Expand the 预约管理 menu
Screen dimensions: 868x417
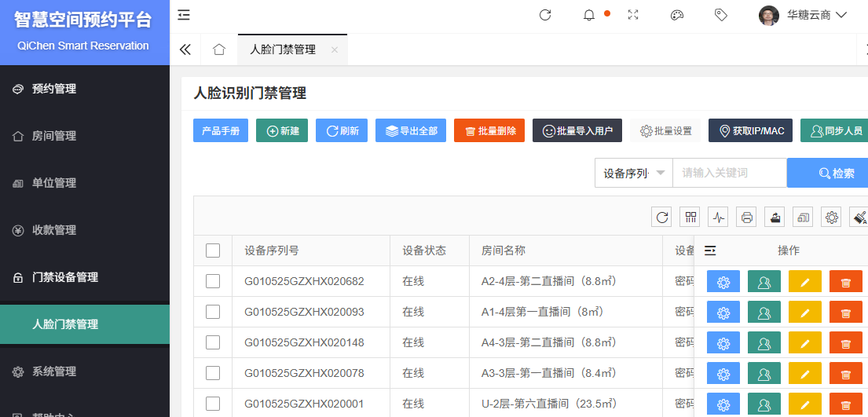[x=85, y=89]
